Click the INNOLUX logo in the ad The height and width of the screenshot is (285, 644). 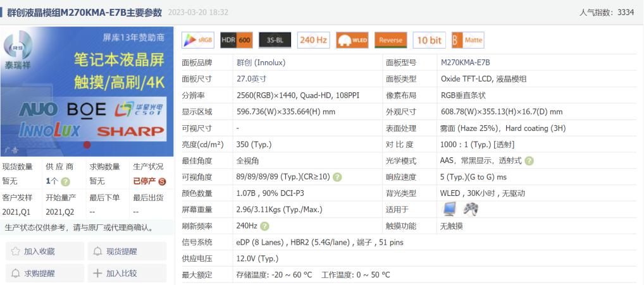(49, 131)
